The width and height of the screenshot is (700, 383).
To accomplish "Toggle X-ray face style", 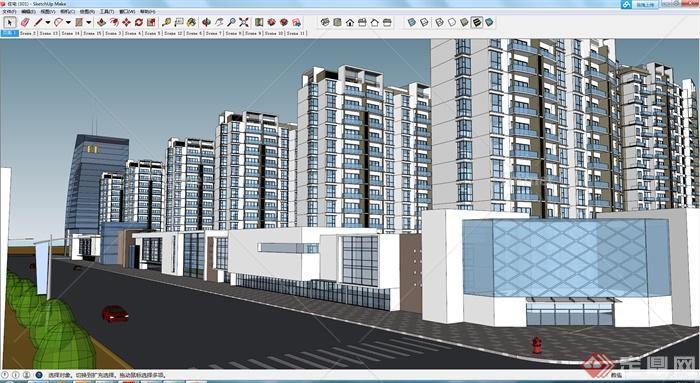I will coord(412,22).
